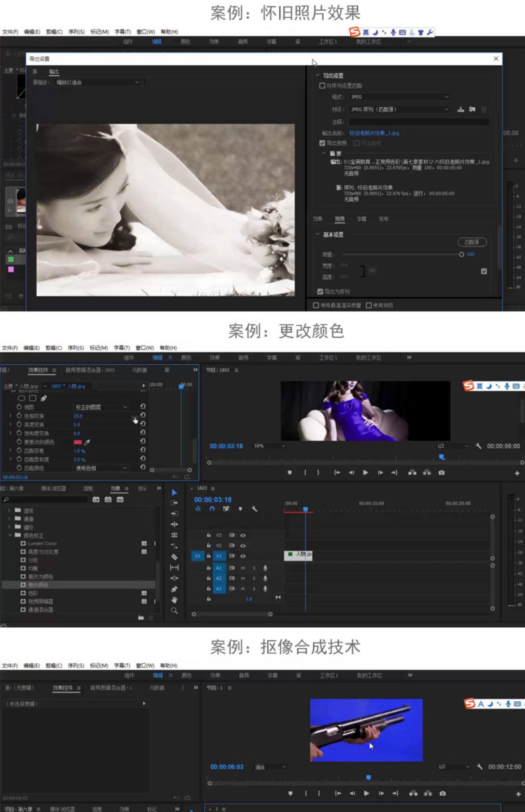The width and height of the screenshot is (525, 812).
Task: Click the 匹配源 button in 基本设置
Action: pos(472,242)
